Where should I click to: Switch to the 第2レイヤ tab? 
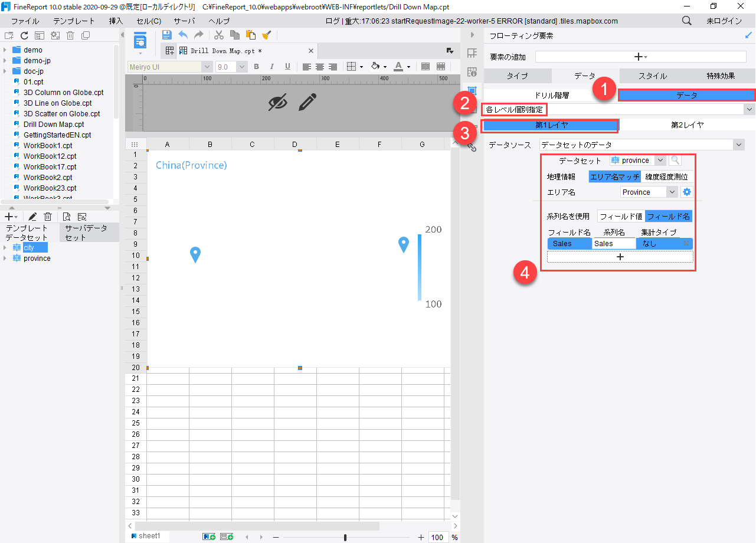(x=688, y=125)
